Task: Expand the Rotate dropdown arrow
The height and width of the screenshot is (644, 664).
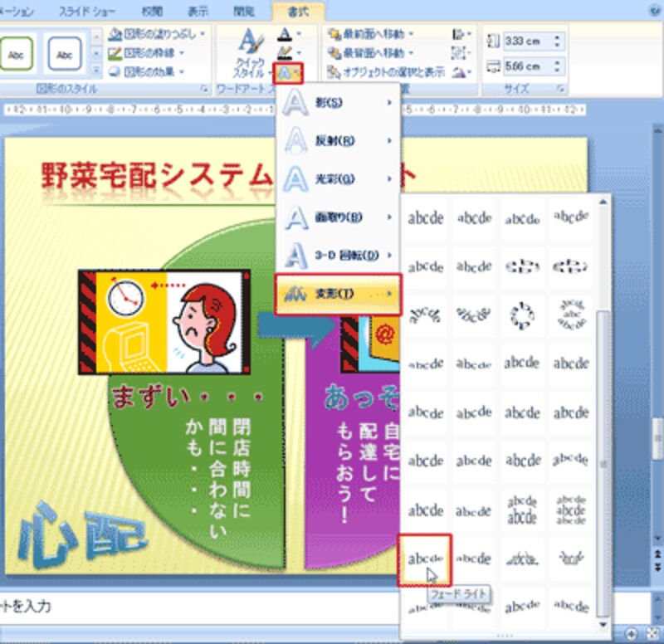Action: click(469, 72)
